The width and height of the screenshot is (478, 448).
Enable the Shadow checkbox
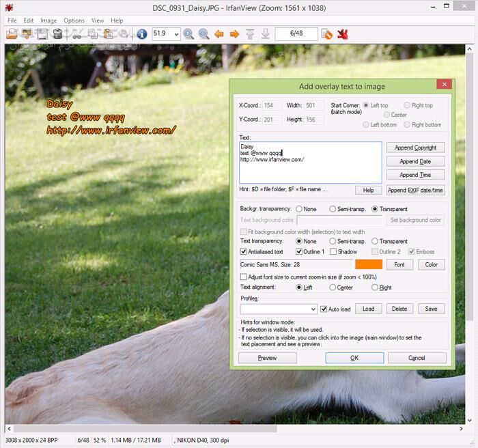point(333,252)
